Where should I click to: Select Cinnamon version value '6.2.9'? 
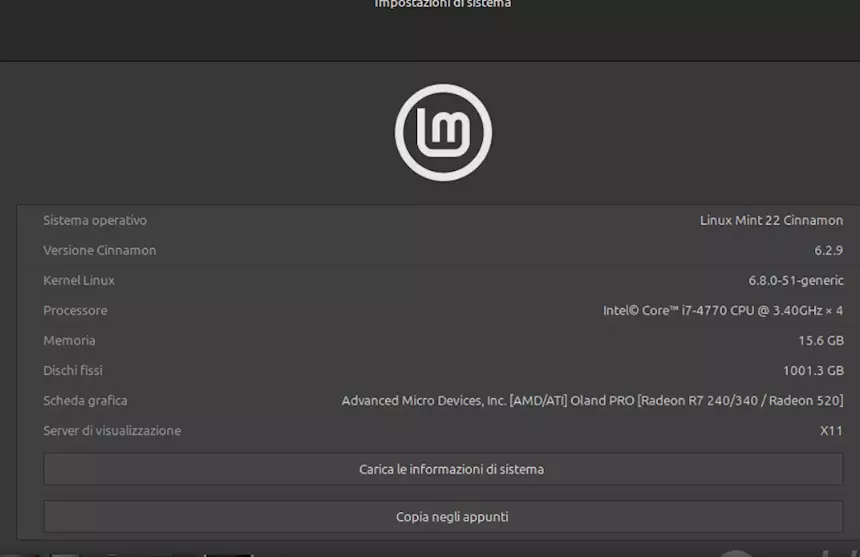(x=828, y=251)
